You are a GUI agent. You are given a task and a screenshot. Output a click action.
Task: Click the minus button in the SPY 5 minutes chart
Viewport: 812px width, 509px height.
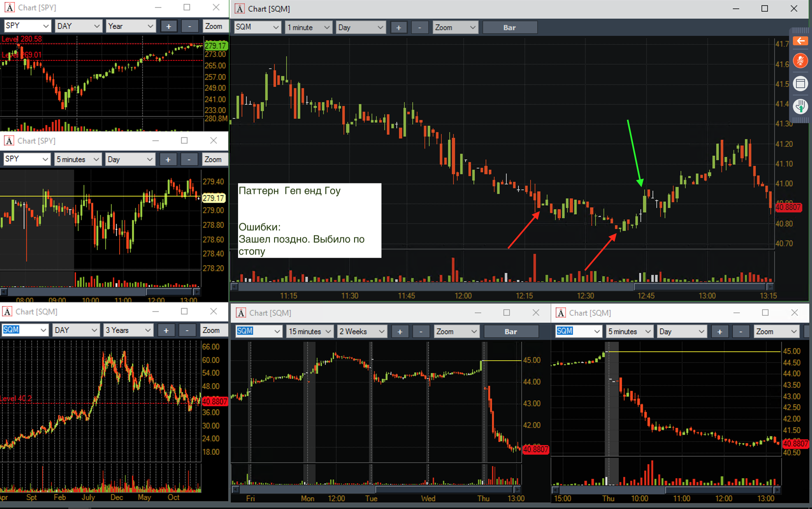tap(189, 159)
